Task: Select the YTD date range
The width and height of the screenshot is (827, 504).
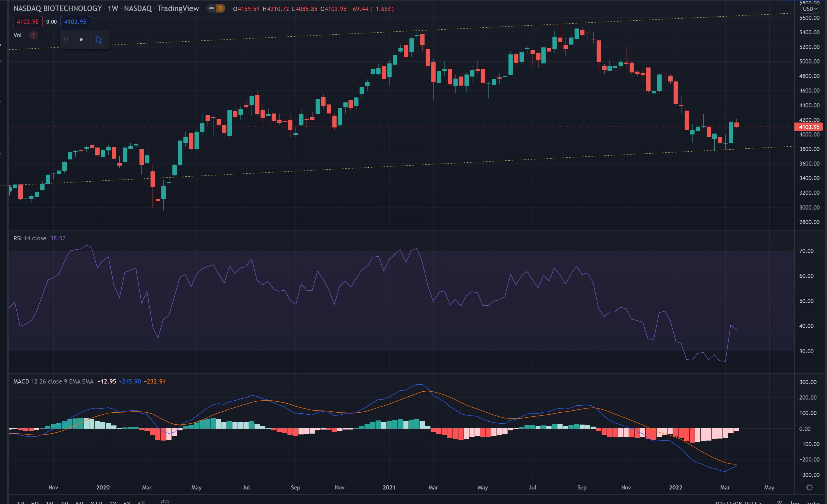Action: pos(96,502)
